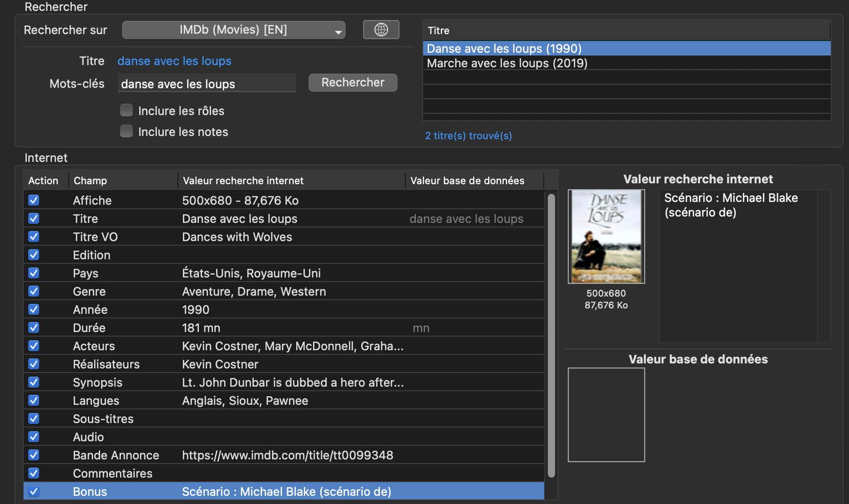Click the Titre column header in results list
Screen dimensions: 849x504
point(439,30)
